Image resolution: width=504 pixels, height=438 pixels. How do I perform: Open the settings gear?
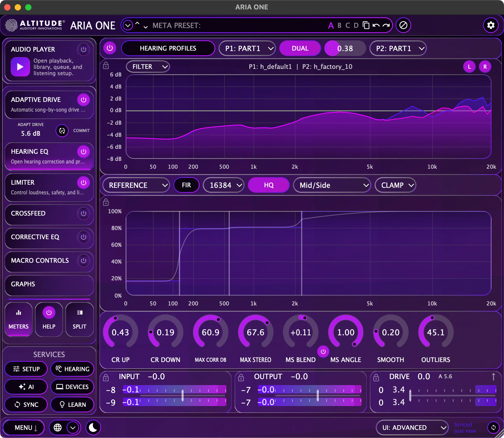(491, 25)
